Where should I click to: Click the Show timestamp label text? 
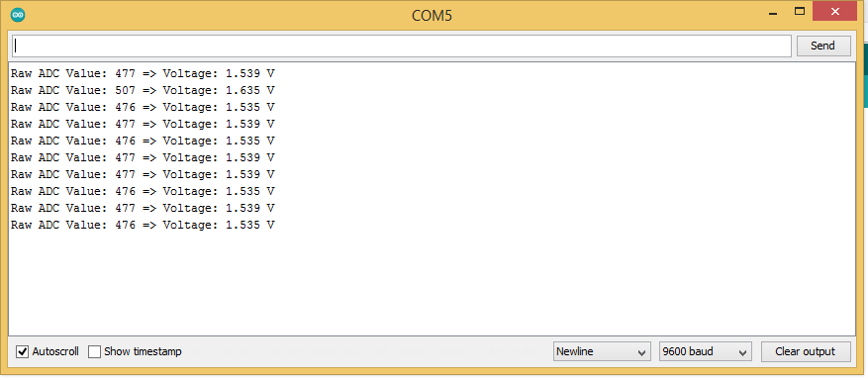pyautogui.click(x=143, y=351)
